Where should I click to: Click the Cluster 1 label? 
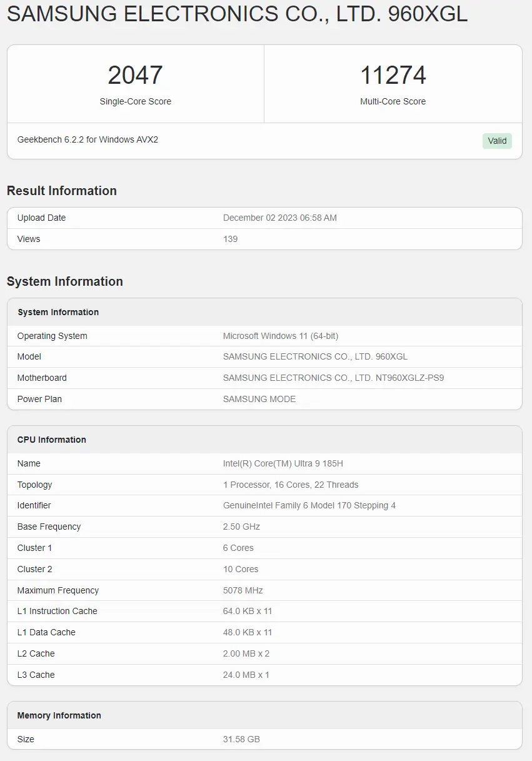pyautogui.click(x=35, y=548)
